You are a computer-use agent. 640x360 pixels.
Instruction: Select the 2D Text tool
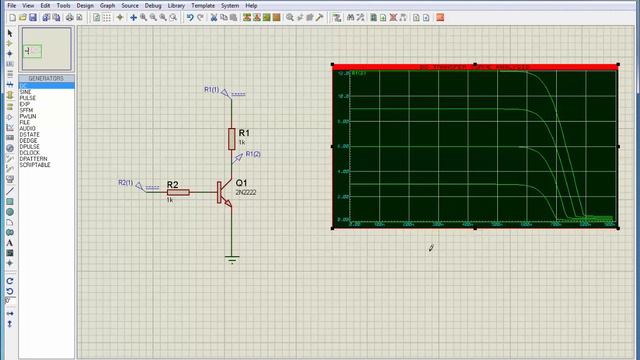click(x=10, y=243)
